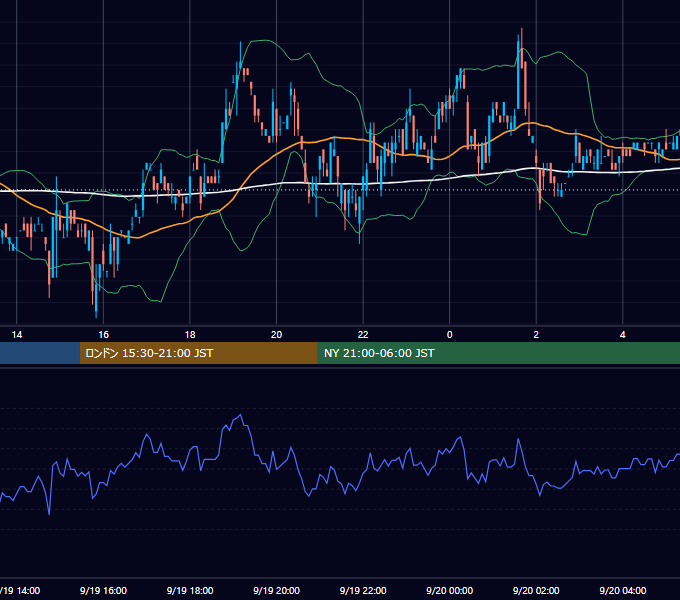Click the 9/20 04:00 date label

click(623, 590)
